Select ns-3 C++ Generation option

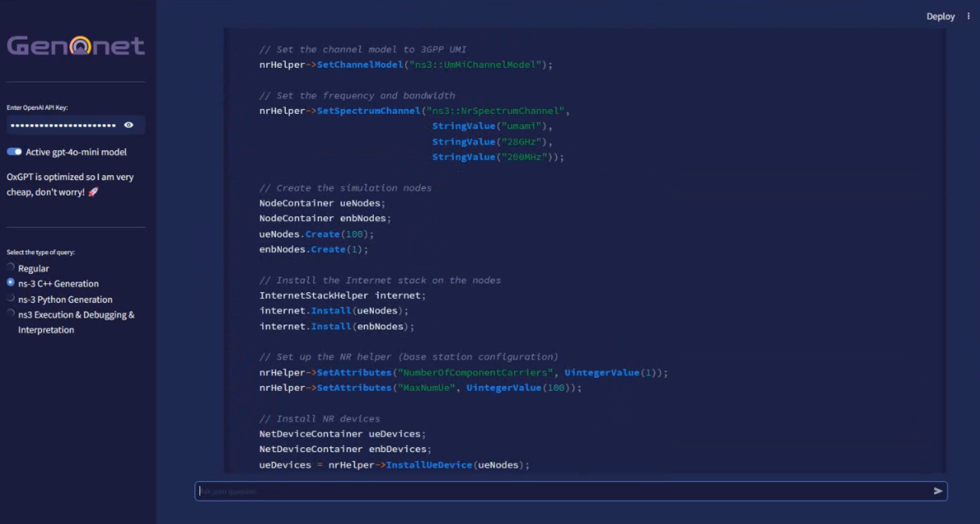[11, 283]
